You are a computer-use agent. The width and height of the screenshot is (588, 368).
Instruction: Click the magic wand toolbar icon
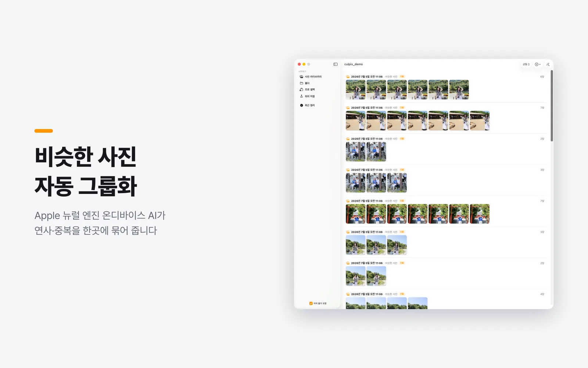point(548,64)
